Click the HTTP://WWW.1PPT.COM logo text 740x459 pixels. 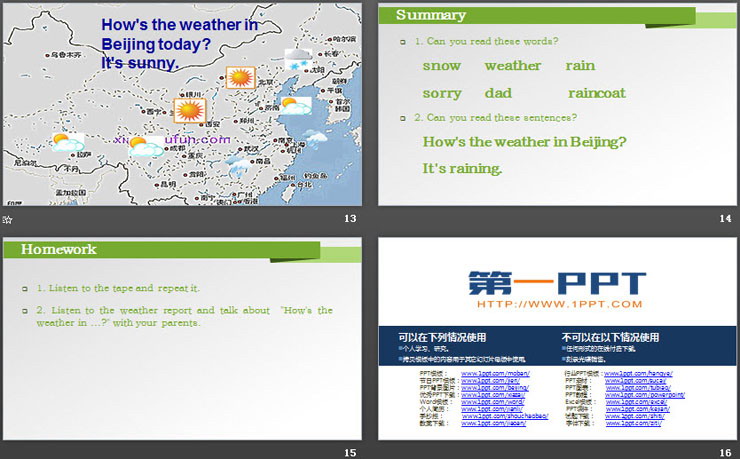pyautogui.click(x=558, y=304)
